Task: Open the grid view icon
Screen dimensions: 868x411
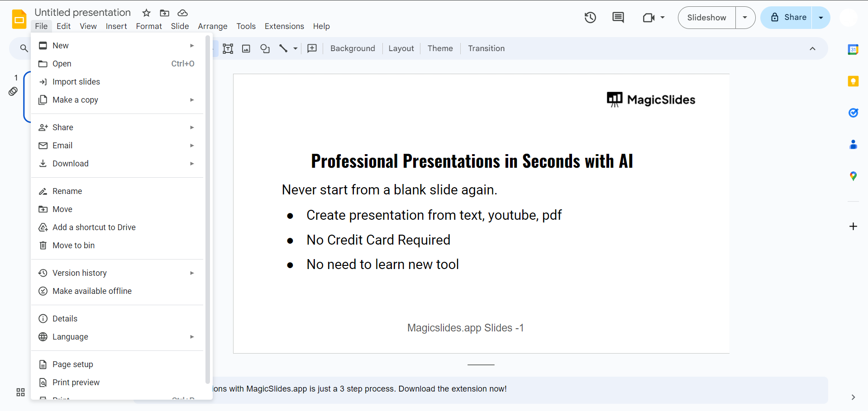Action: (20, 392)
